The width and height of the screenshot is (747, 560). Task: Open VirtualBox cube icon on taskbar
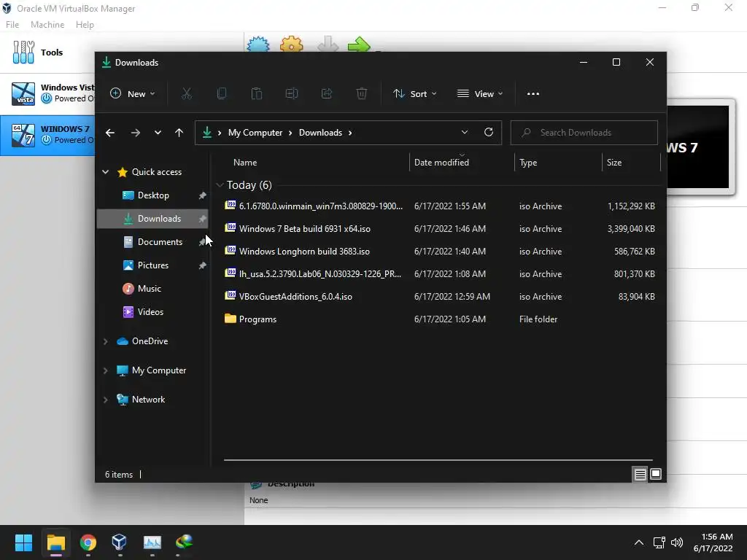pos(119,542)
